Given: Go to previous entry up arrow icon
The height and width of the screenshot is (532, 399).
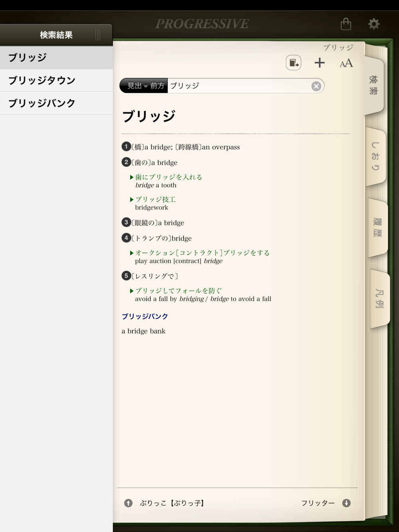Looking at the screenshot, I should [x=128, y=503].
